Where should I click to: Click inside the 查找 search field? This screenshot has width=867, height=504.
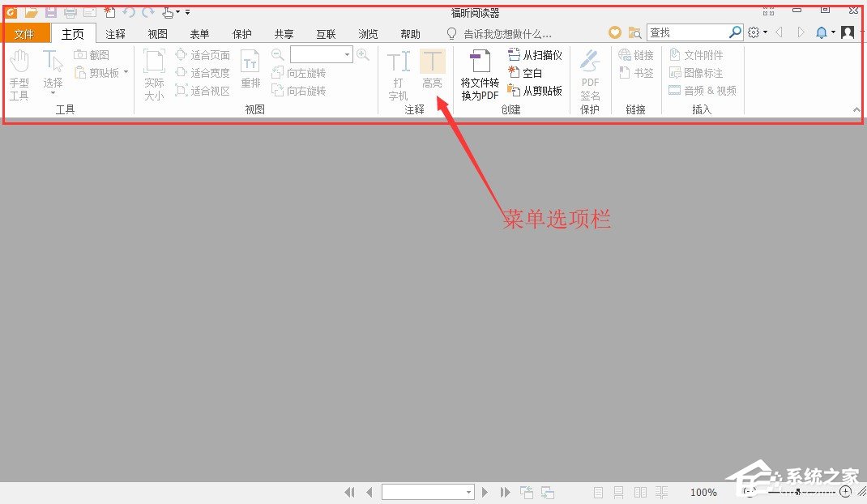point(693,32)
